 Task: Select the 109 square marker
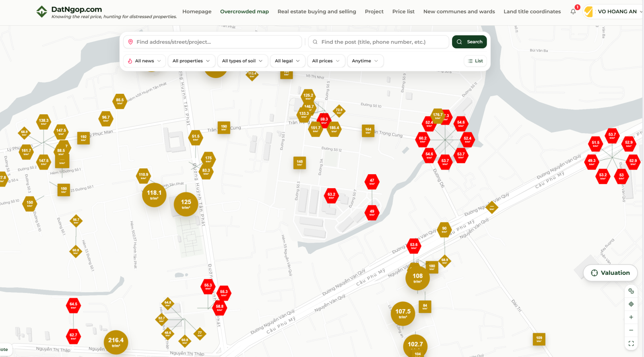click(539, 339)
